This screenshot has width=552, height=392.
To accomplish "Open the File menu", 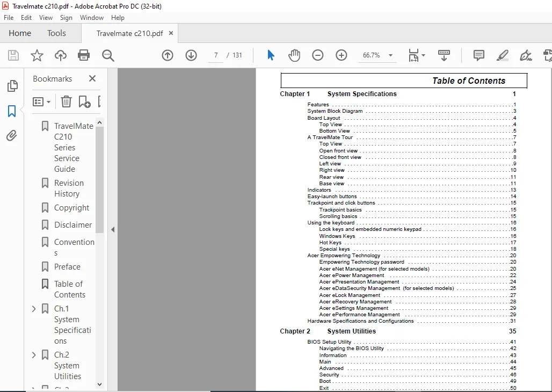I will pos(9,18).
